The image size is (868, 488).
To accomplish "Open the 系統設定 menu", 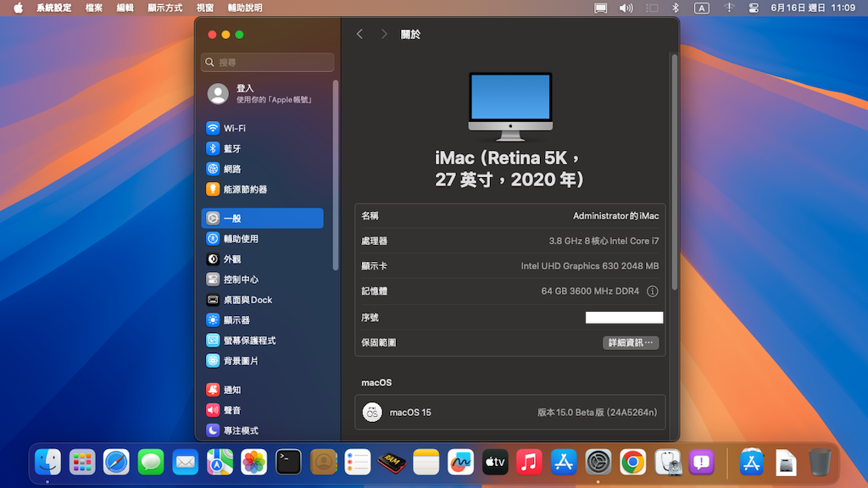I will click(x=53, y=8).
